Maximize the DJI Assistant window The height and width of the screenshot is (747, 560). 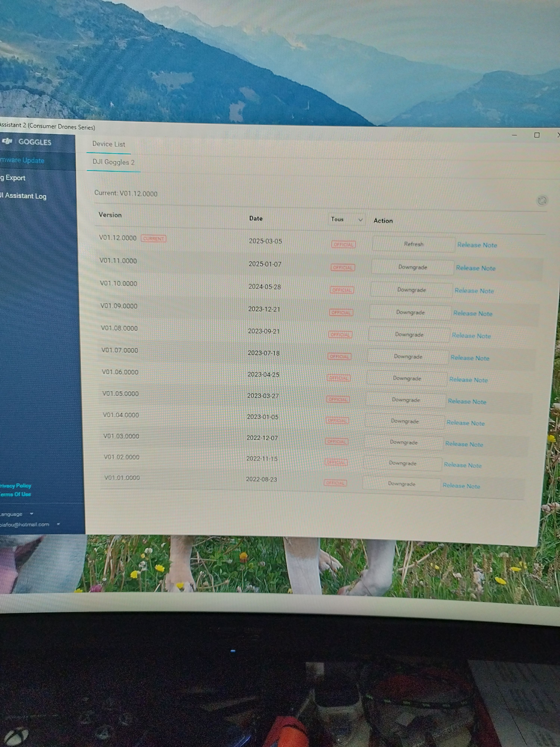pyautogui.click(x=537, y=135)
